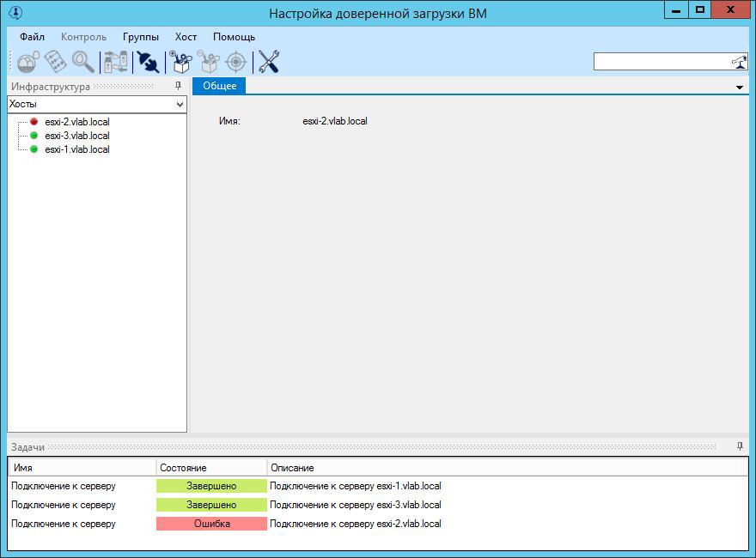Click the add tool box icon
The width and height of the screenshot is (756, 558).
click(180, 62)
